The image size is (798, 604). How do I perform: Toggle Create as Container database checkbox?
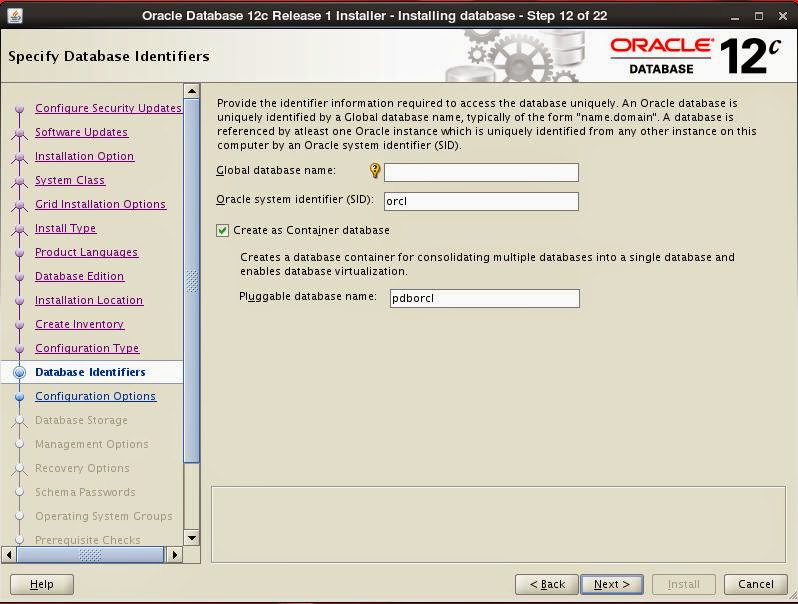(x=222, y=231)
